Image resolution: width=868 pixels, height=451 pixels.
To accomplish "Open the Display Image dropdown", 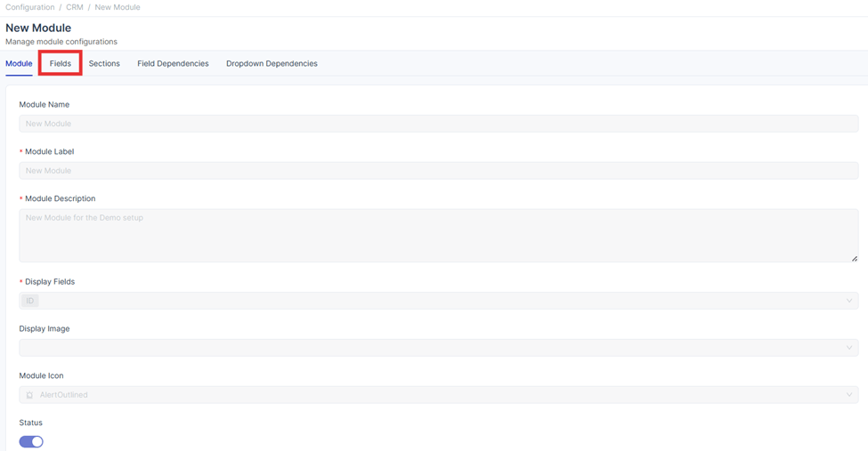I will (x=438, y=348).
